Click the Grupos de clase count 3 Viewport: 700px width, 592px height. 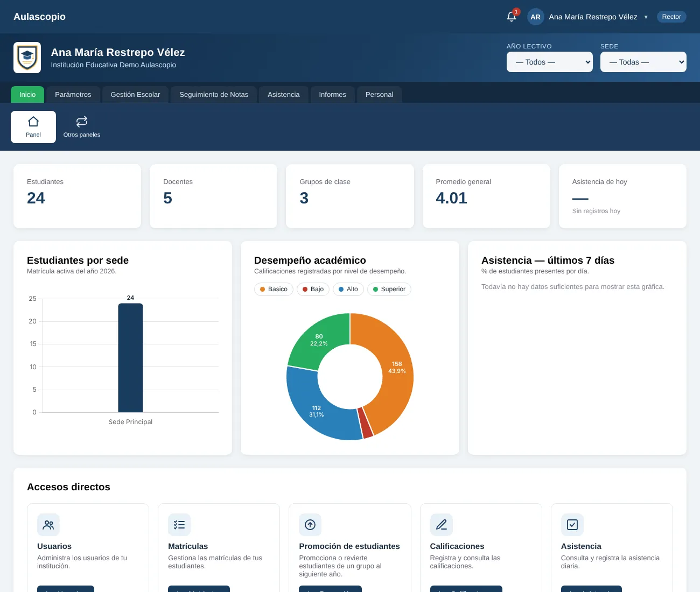[304, 198]
